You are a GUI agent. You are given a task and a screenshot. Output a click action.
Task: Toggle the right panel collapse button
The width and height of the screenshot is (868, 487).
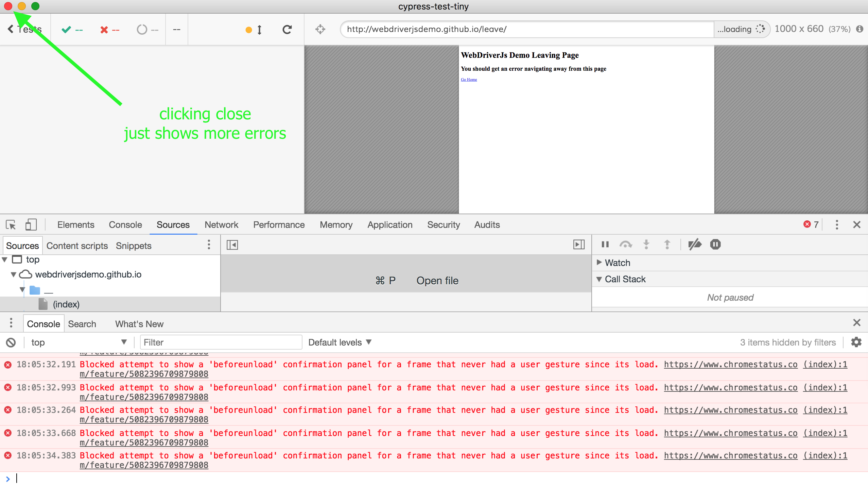click(x=579, y=244)
